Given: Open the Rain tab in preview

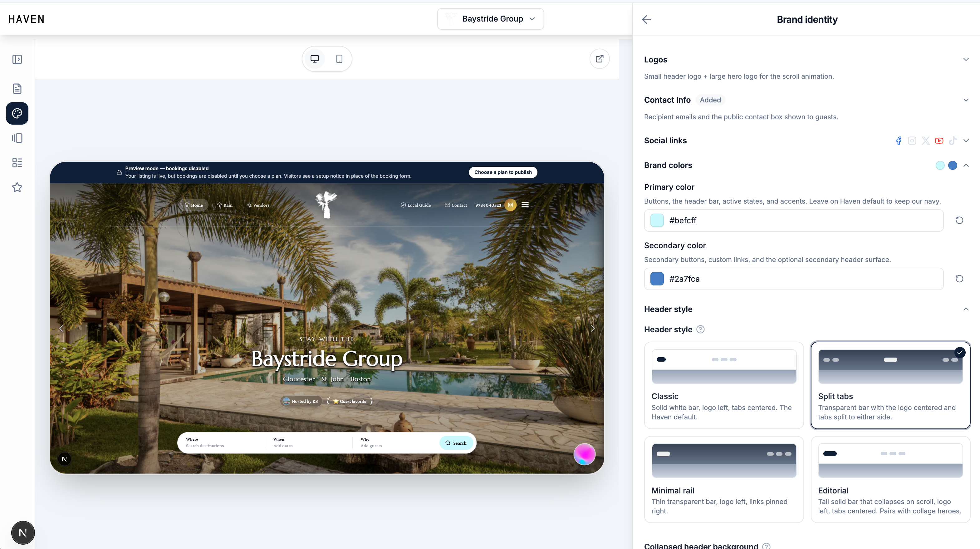Looking at the screenshot, I should [x=224, y=205].
